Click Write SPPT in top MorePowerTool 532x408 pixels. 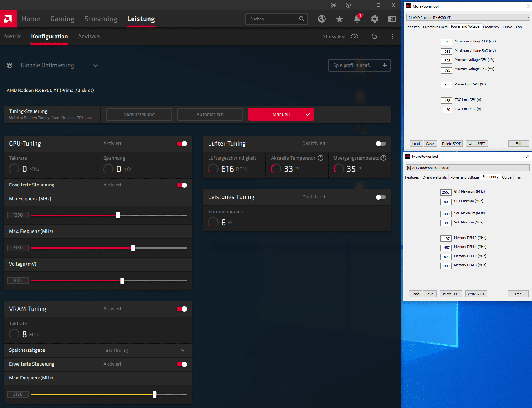[x=477, y=144]
